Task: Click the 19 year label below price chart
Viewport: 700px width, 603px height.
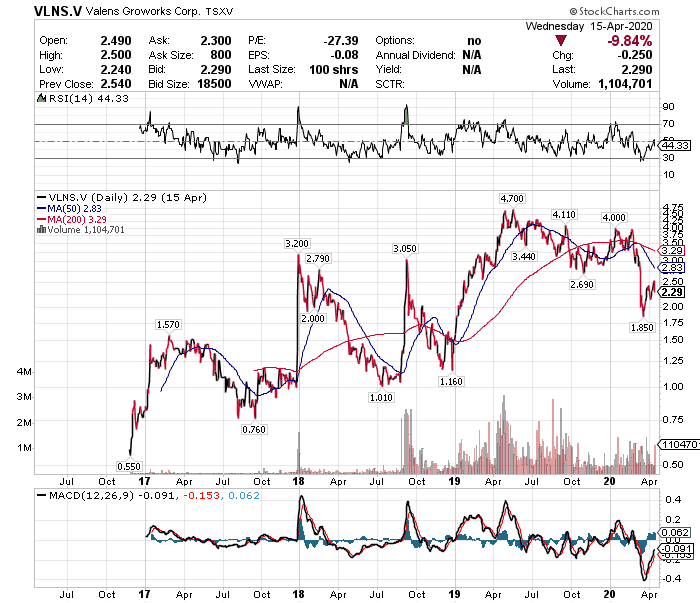Action: (x=454, y=482)
